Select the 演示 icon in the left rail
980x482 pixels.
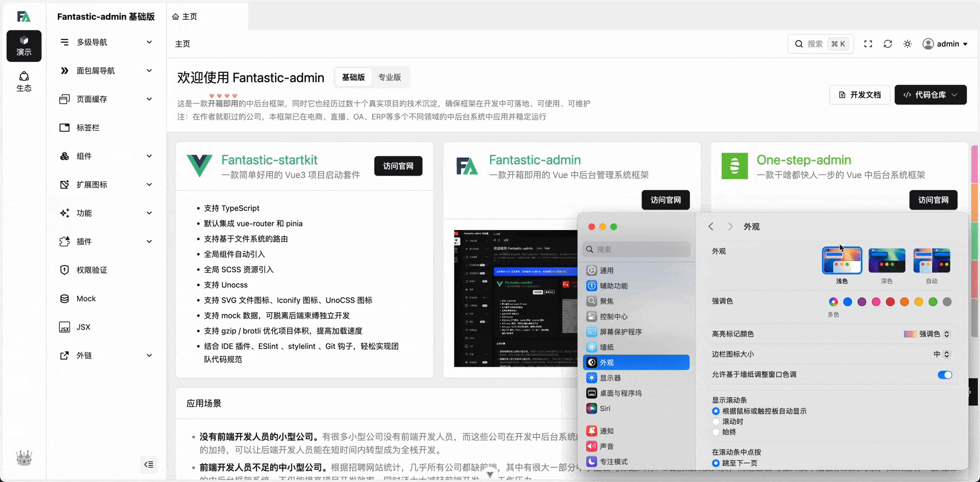click(x=24, y=45)
